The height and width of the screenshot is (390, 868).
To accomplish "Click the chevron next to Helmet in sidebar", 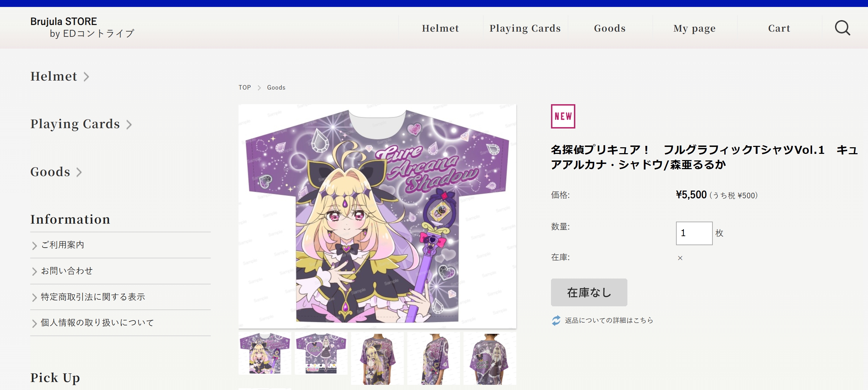I will pos(86,76).
